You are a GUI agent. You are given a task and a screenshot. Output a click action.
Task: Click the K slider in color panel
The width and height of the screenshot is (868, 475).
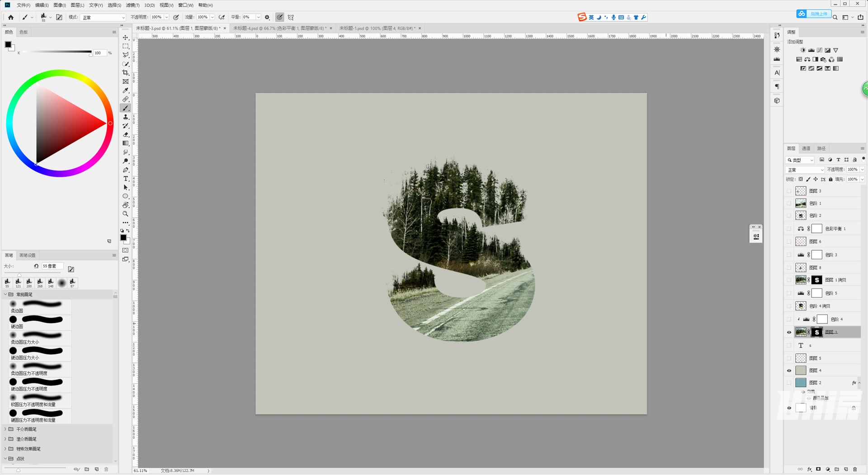click(x=57, y=52)
